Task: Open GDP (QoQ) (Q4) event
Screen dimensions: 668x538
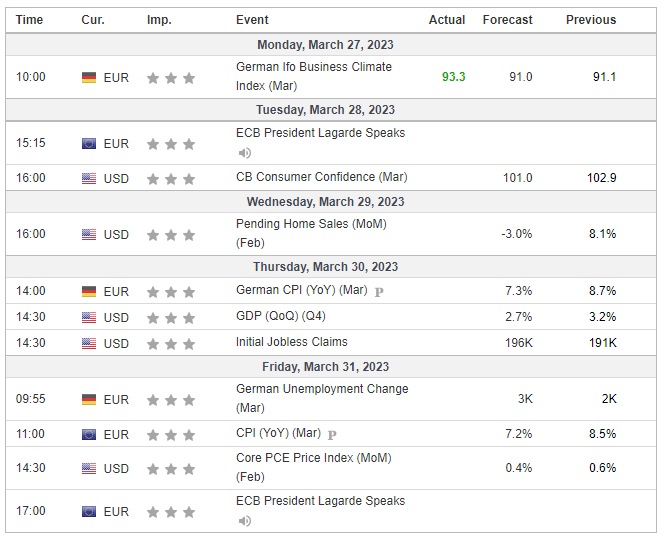Action: (x=281, y=316)
